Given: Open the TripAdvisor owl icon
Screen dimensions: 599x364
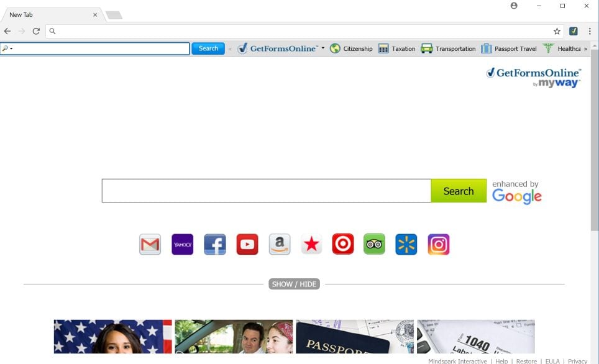Looking at the screenshot, I should [x=374, y=244].
